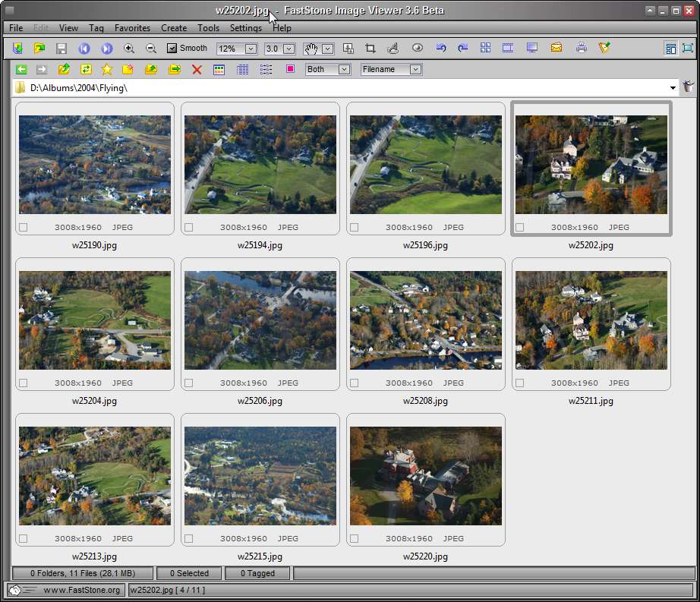Switch to details view style icon
The height and width of the screenshot is (602, 700).
(242, 70)
